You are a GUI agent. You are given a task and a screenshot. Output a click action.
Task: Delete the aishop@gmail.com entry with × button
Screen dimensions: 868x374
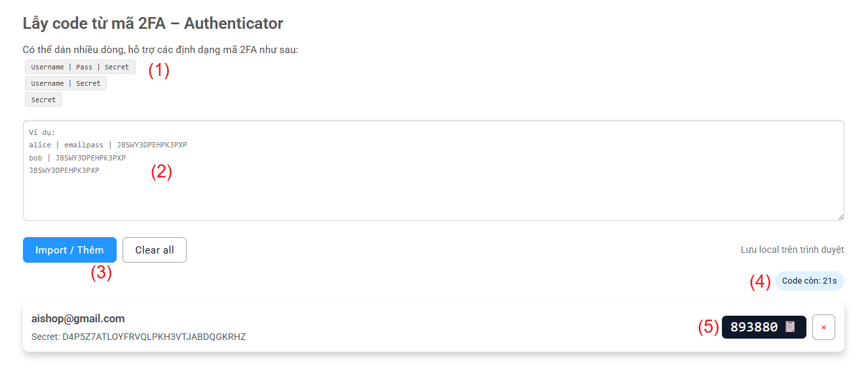[823, 327]
